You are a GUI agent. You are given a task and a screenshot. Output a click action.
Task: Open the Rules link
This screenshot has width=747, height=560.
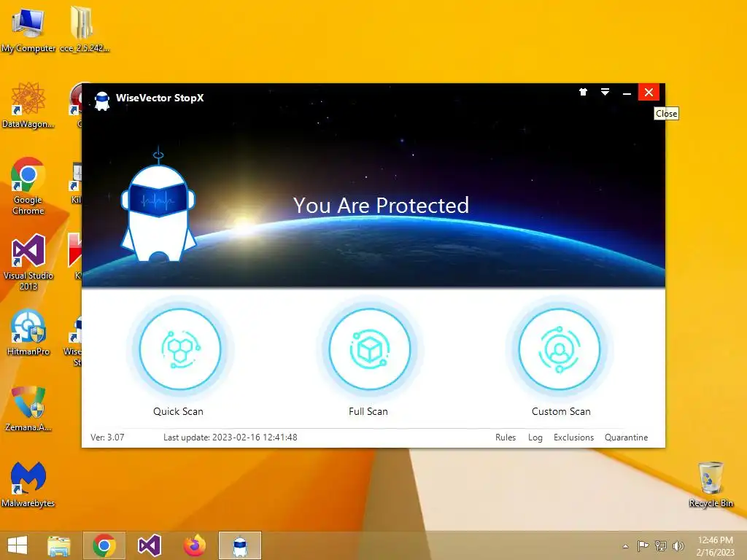[x=506, y=437]
